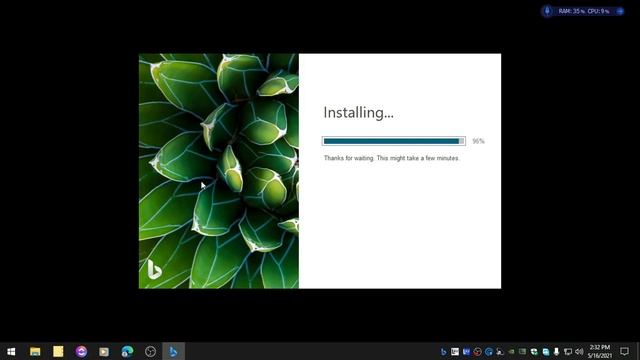Click the Bing icon in system tray
Image resolution: width=640 pixels, height=360 pixels.
pyautogui.click(x=443, y=352)
